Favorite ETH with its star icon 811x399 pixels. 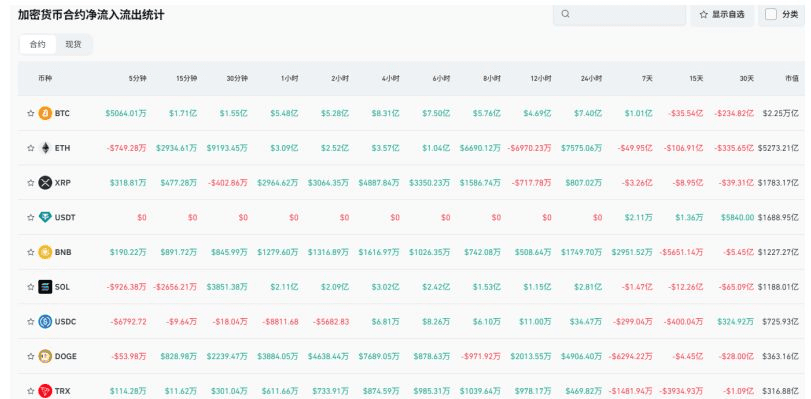[x=31, y=147]
